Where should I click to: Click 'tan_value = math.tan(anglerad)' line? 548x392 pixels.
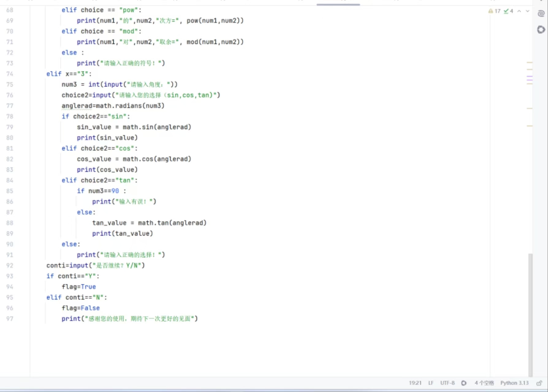coord(149,223)
